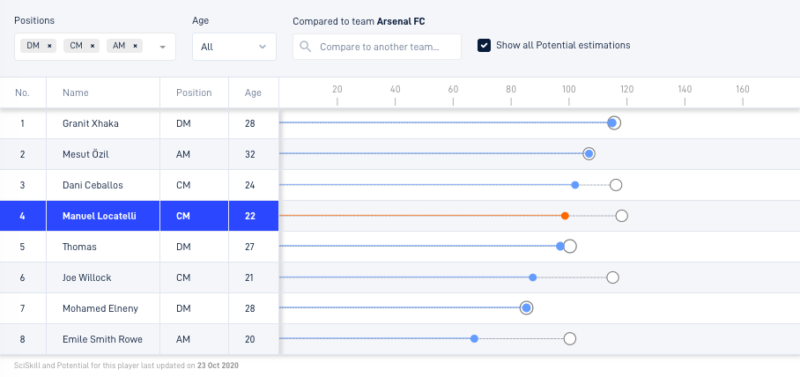Focus the Compare to another team field
The image size is (800, 377).
tap(377, 47)
